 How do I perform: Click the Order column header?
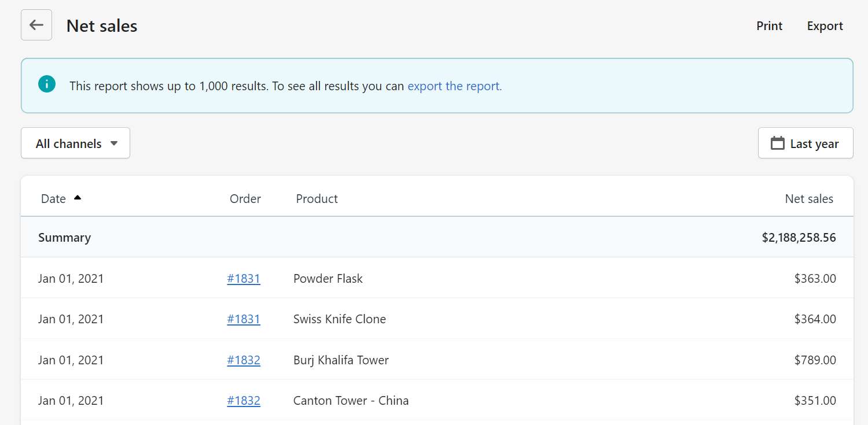point(245,199)
